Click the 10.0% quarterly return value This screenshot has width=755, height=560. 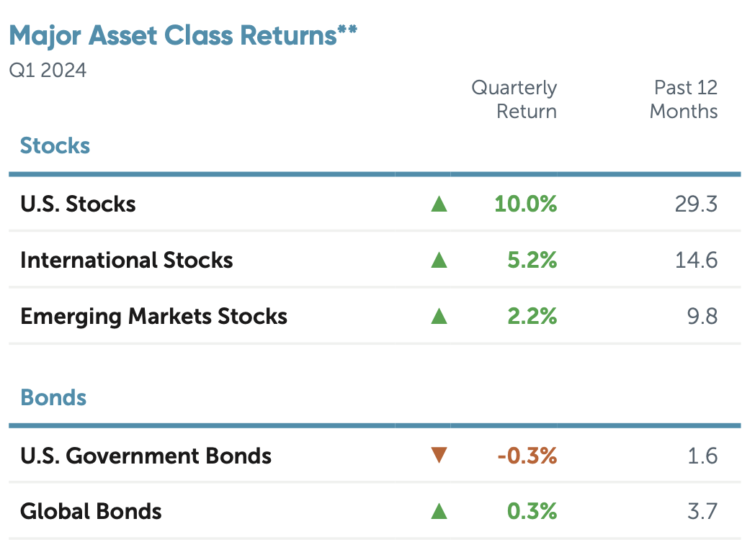tap(526, 204)
